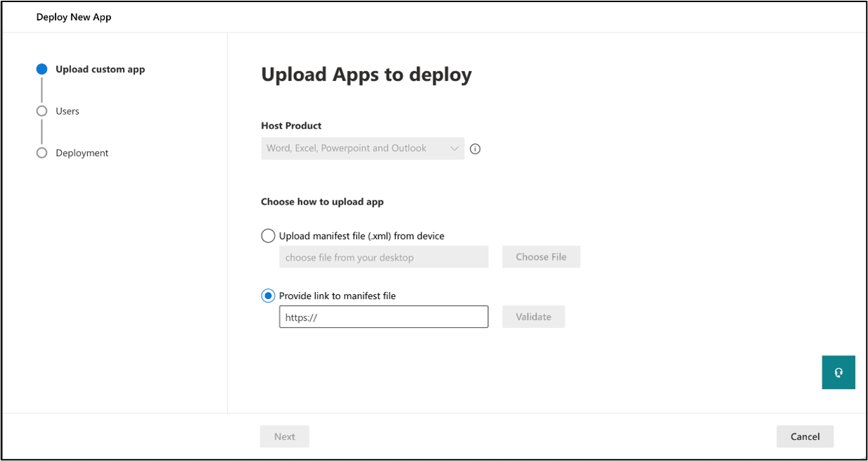Click the 'Upload manifest file (.xml) from device' label

tap(362, 236)
